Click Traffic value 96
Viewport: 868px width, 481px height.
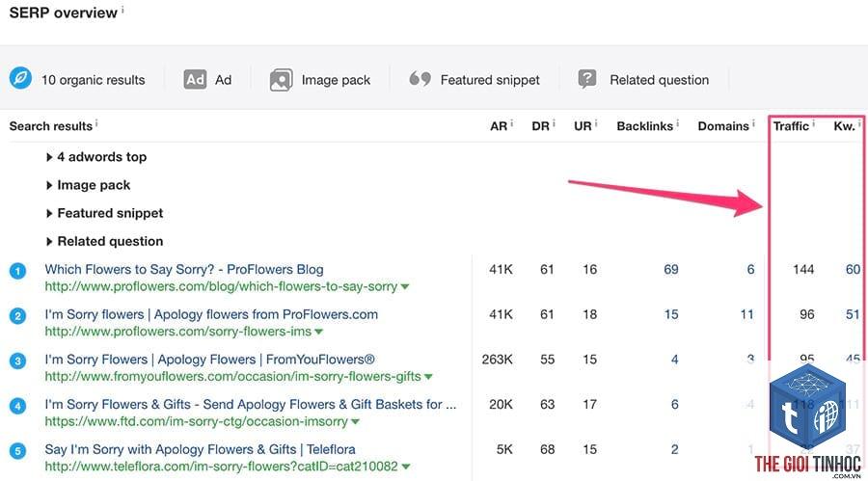coord(807,314)
